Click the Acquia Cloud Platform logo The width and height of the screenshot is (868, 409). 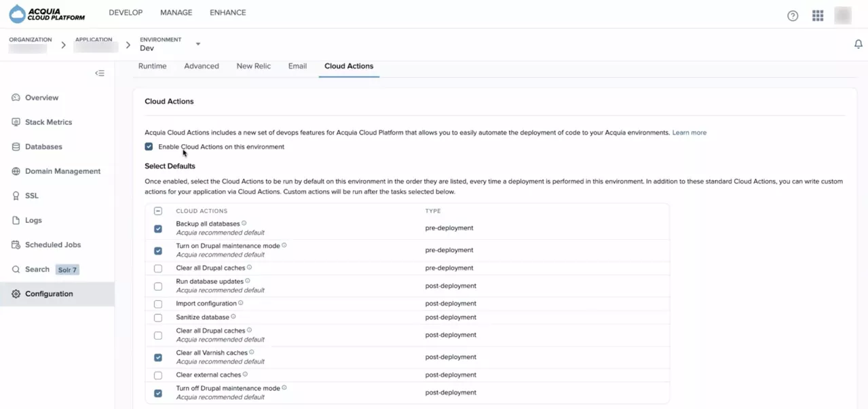click(47, 14)
